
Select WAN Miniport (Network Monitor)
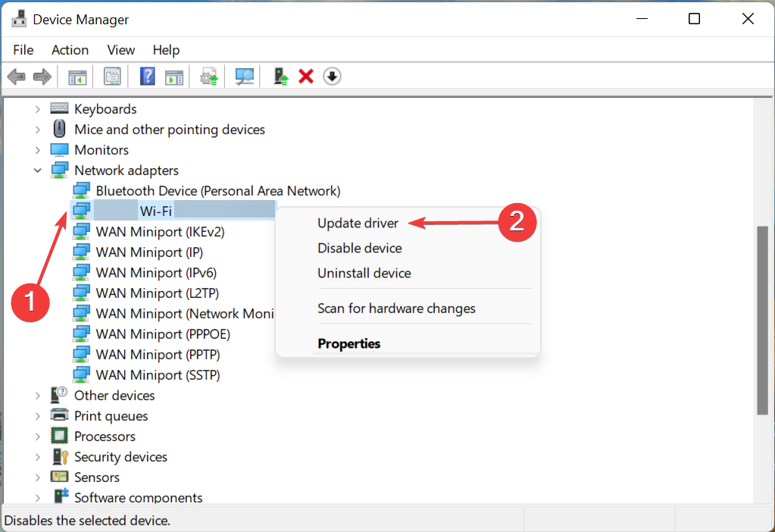click(185, 314)
